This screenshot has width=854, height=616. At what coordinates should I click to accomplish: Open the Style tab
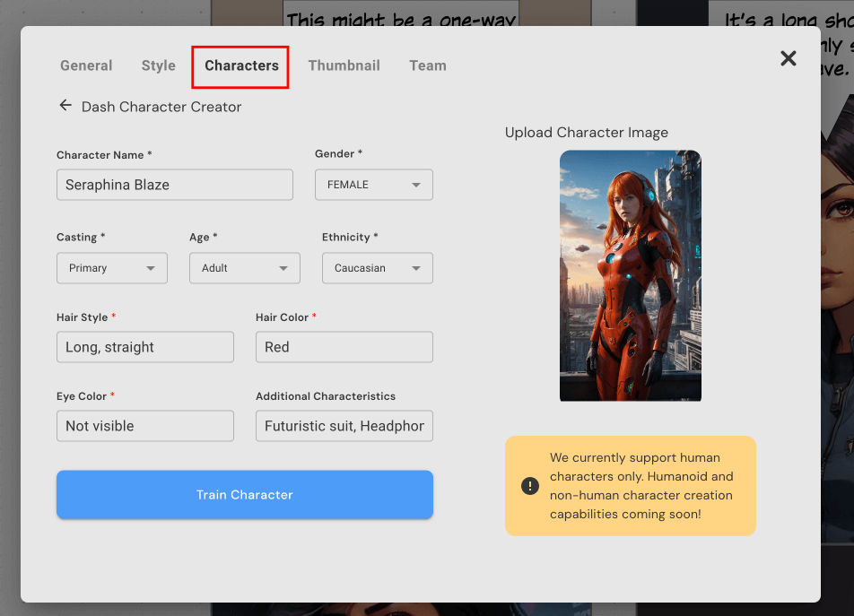coord(159,65)
